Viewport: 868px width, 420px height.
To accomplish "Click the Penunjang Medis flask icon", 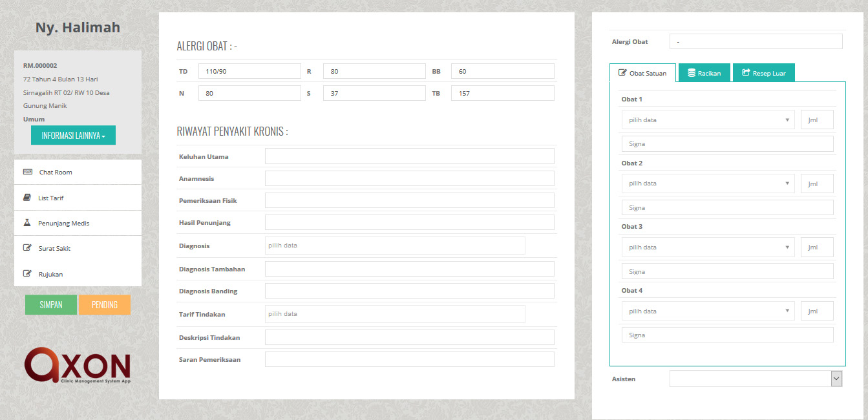I will point(28,223).
